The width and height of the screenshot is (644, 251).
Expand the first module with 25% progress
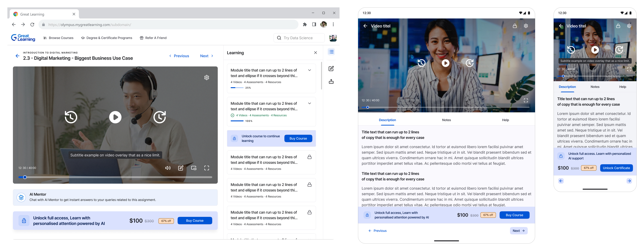click(309, 70)
